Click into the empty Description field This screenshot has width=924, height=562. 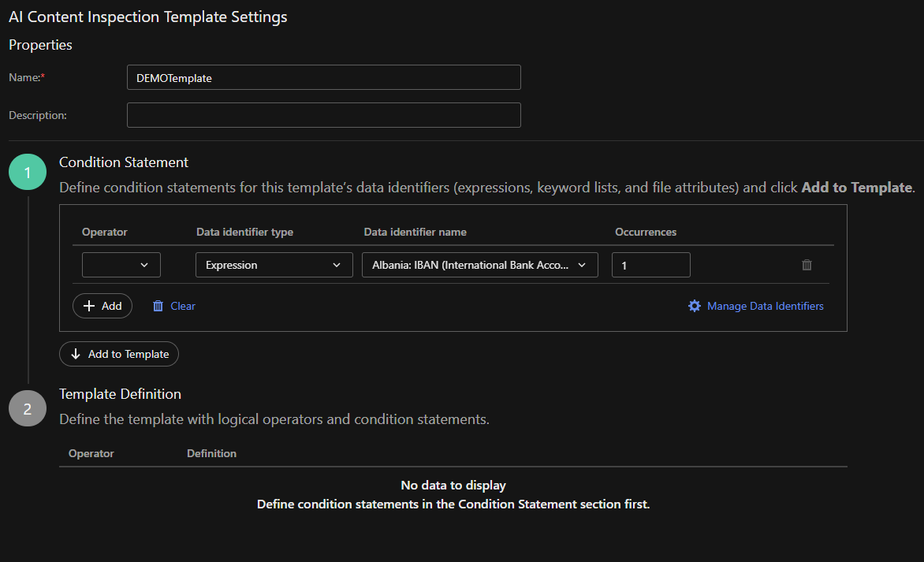pyautogui.click(x=323, y=115)
